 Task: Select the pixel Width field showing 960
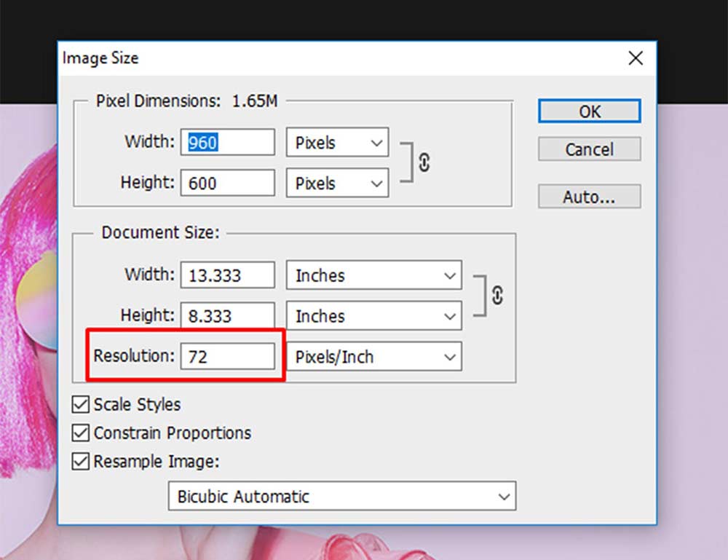226,143
